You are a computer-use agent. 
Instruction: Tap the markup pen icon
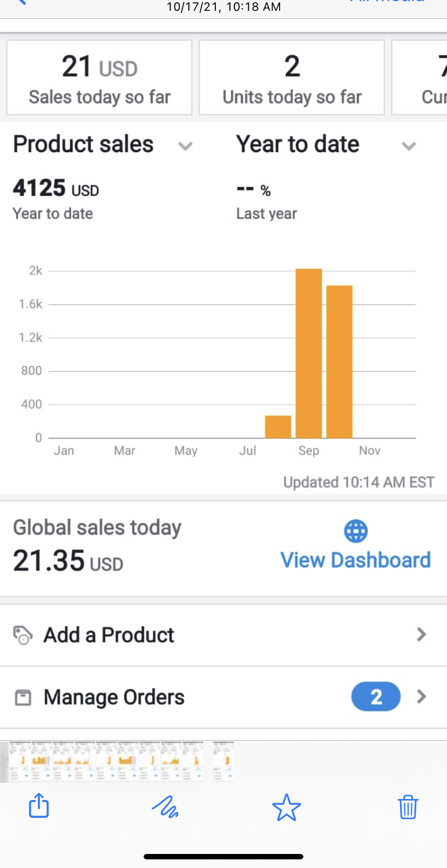[165, 808]
